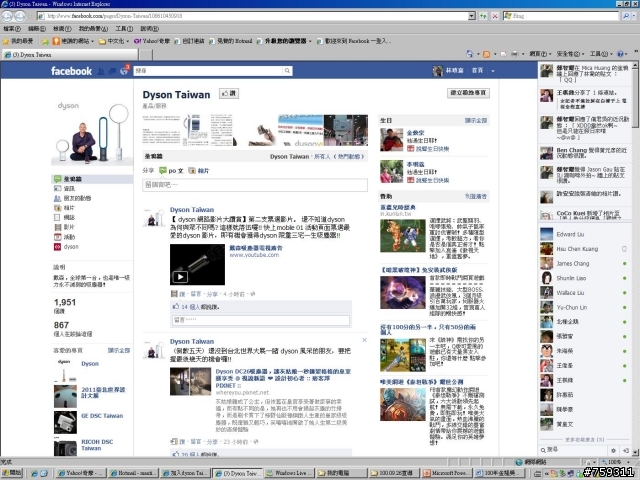Open the friend activity item in the left sidebar
This screenshot has width=640, height=480.
(x=73, y=198)
